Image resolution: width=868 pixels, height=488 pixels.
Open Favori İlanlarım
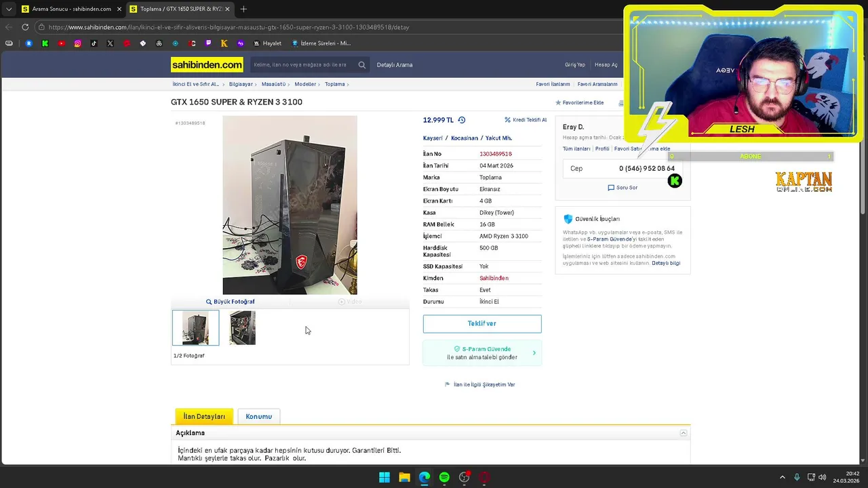[x=553, y=84]
